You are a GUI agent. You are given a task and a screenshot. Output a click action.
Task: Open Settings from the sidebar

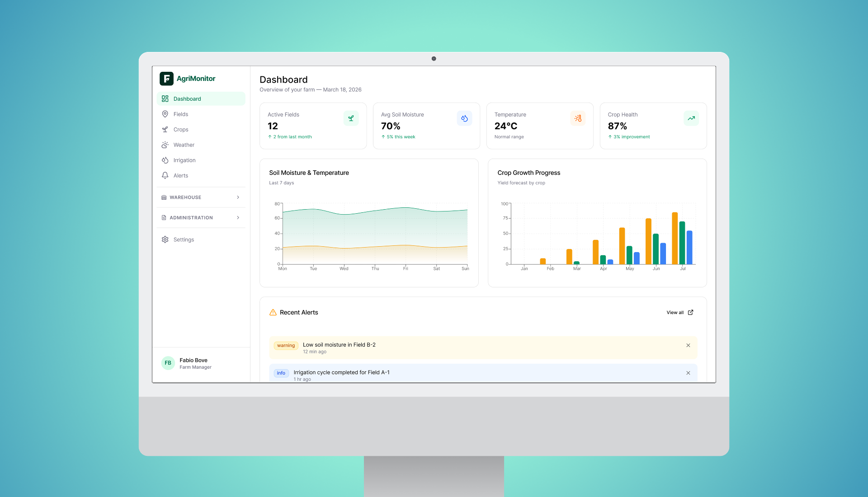coord(201,240)
